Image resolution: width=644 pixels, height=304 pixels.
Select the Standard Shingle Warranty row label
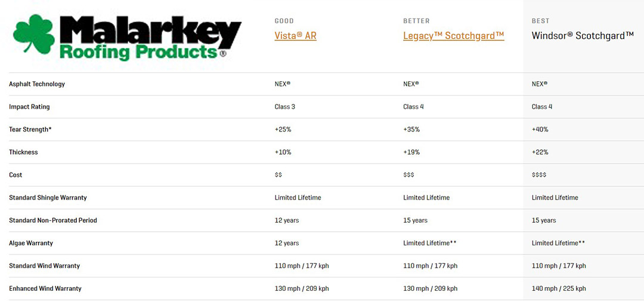click(x=48, y=198)
